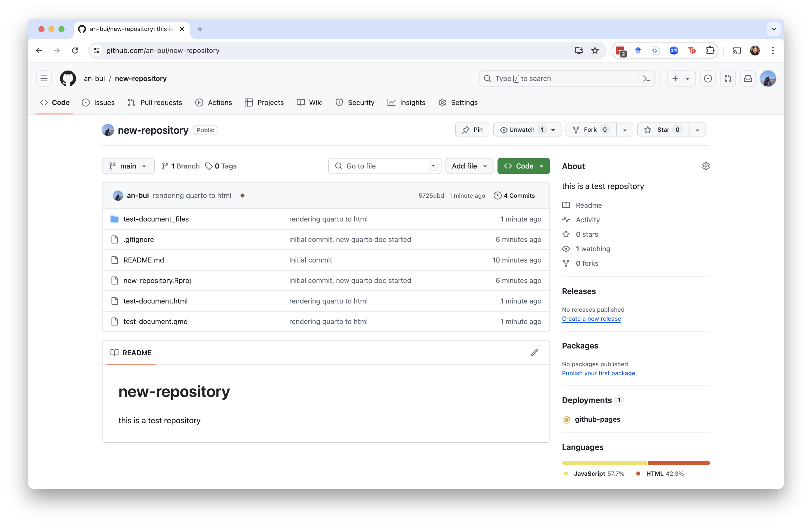Click Create a new release link

[591, 318]
